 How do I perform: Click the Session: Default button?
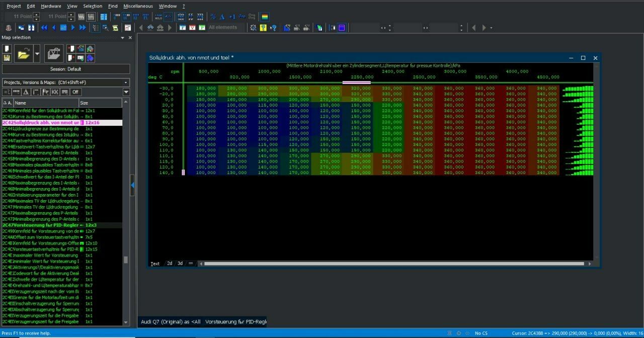coord(66,69)
